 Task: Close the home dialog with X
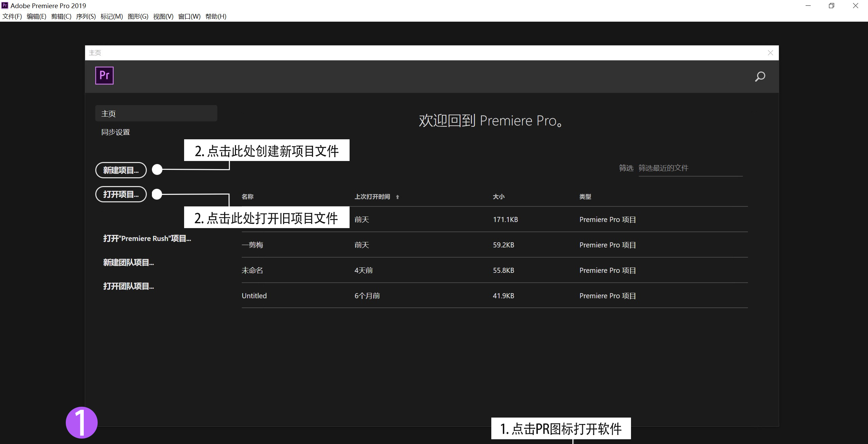point(770,53)
